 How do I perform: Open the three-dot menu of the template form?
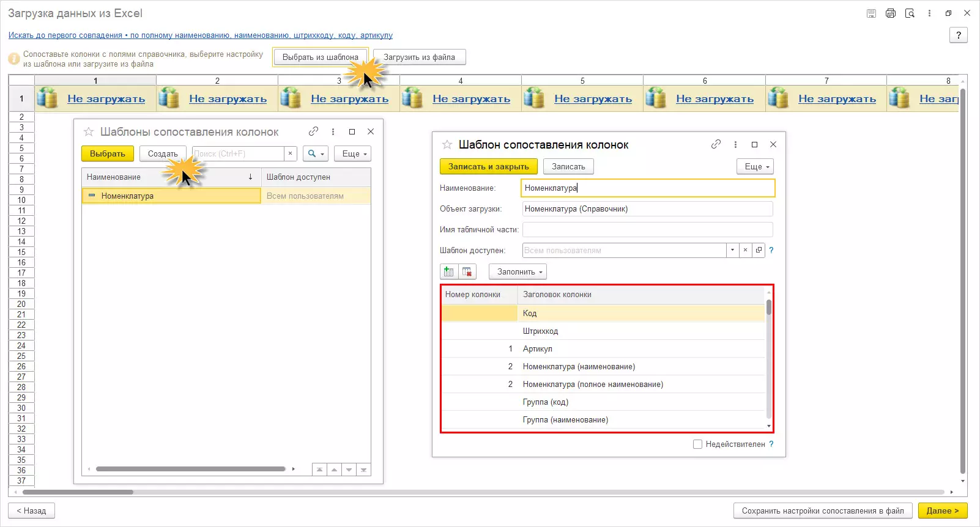735,144
